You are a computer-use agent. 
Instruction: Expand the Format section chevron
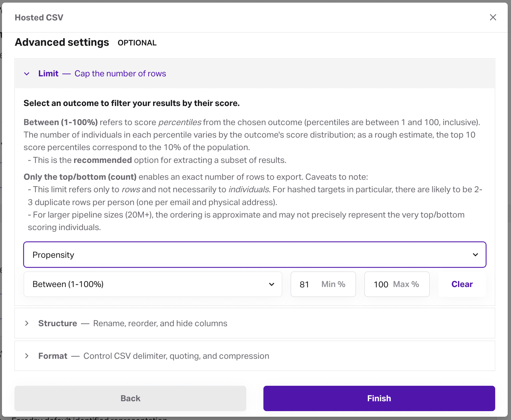pos(27,356)
